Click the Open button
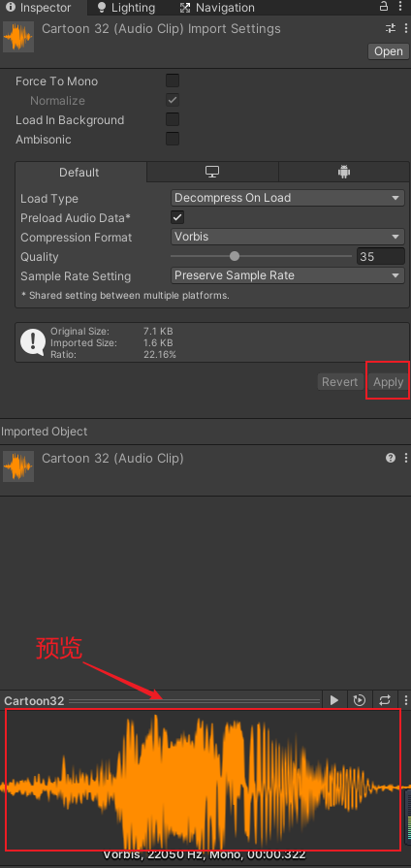The height and width of the screenshot is (868, 411). click(x=389, y=51)
